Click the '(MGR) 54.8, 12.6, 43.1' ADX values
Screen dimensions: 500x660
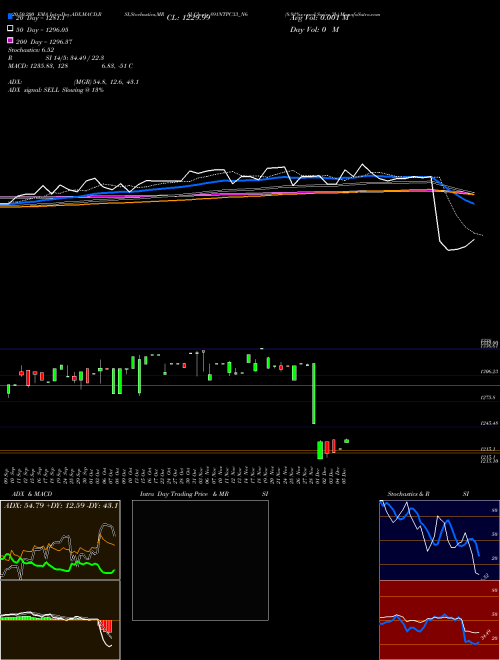(x=106, y=82)
